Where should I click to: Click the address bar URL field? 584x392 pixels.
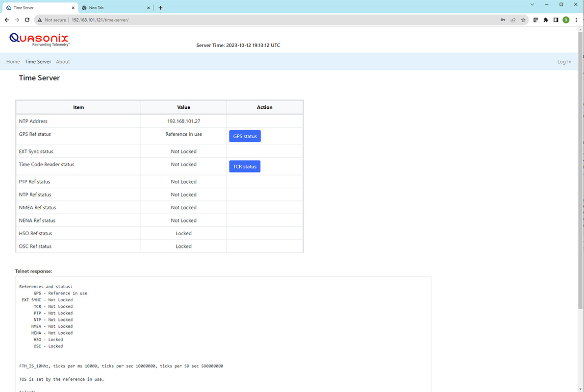click(x=245, y=20)
